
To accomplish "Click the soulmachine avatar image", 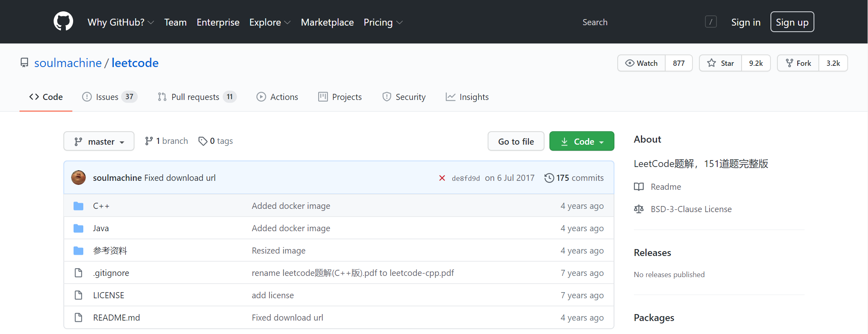I will pyautogui.click(x=78, y=178).
